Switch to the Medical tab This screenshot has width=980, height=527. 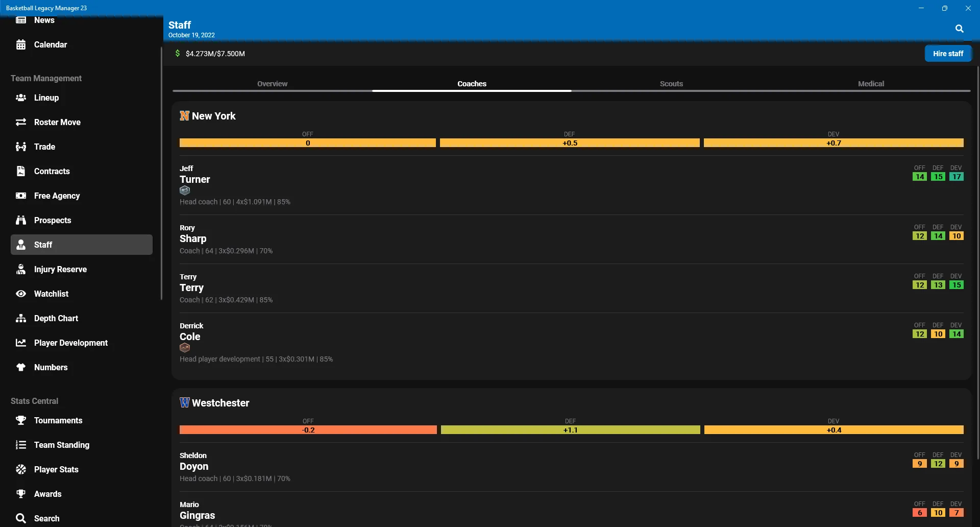[x=871, y=84]
